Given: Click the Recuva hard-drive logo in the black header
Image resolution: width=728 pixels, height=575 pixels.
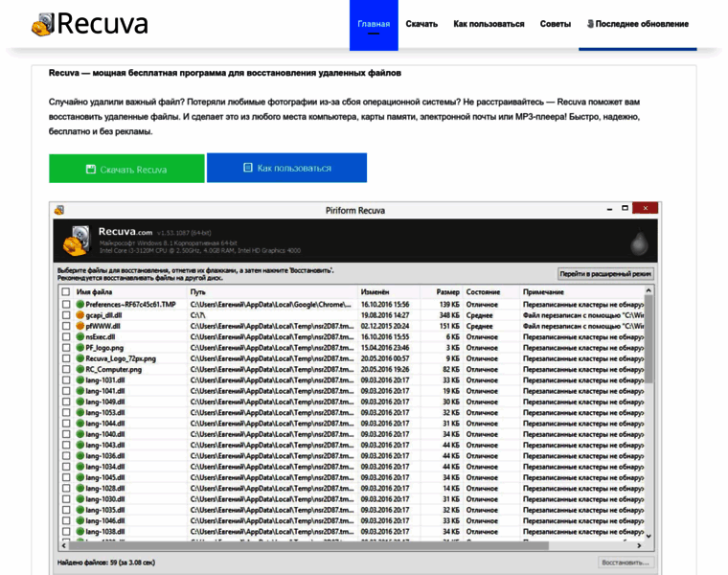Looking at the screenshot, I should point(76,241).
